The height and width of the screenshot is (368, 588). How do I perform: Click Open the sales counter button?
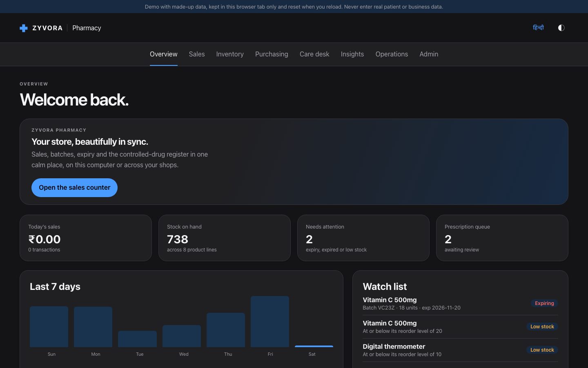coord(74,188)
